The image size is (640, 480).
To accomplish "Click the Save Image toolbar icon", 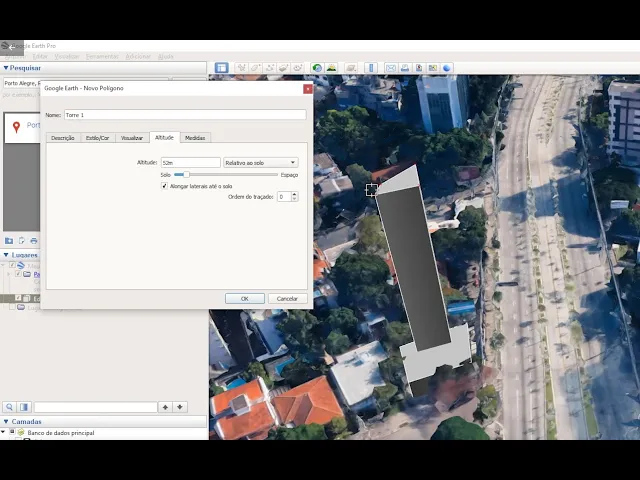I will coord(419,68).
